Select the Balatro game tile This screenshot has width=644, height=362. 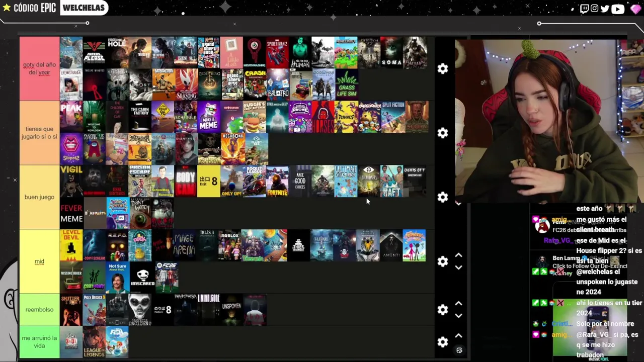[x=277, y=84]
